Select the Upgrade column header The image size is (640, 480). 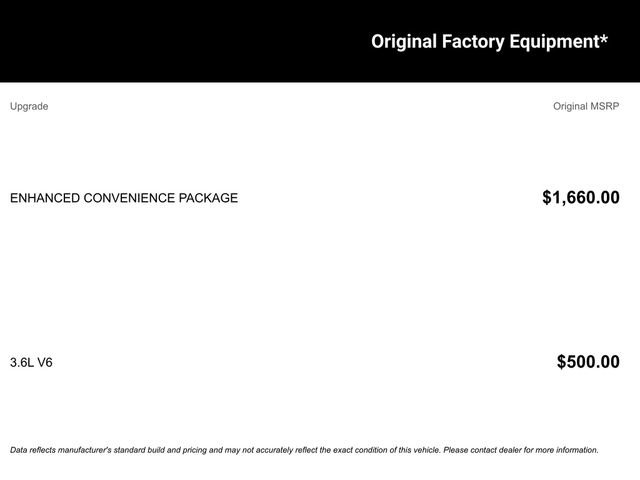click(x=29, y=106)
